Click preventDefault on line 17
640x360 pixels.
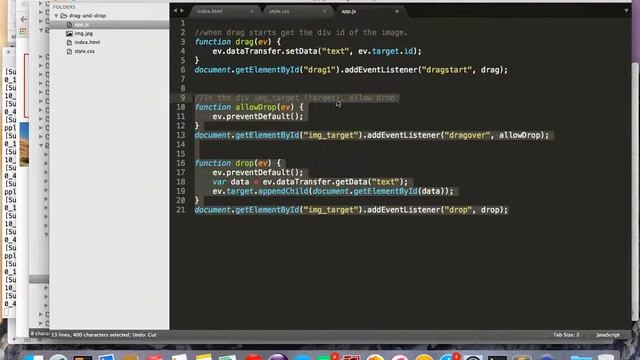[x=258, y=172]
